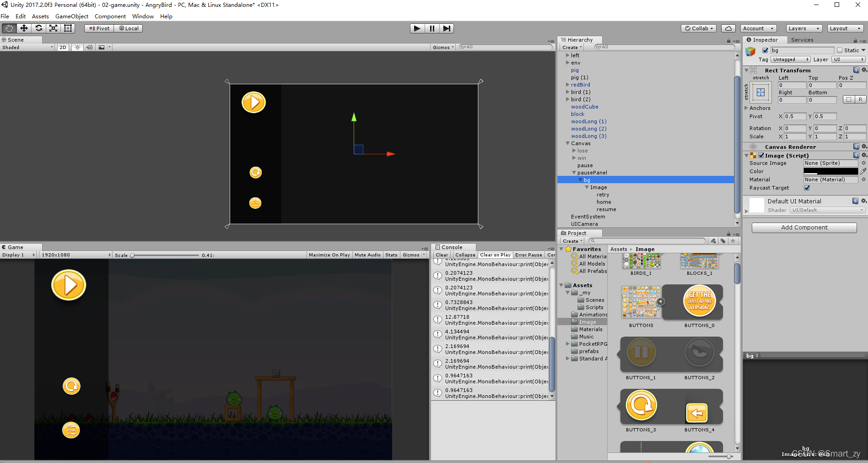Toggle the Static checkbox

tap(839, 50)
